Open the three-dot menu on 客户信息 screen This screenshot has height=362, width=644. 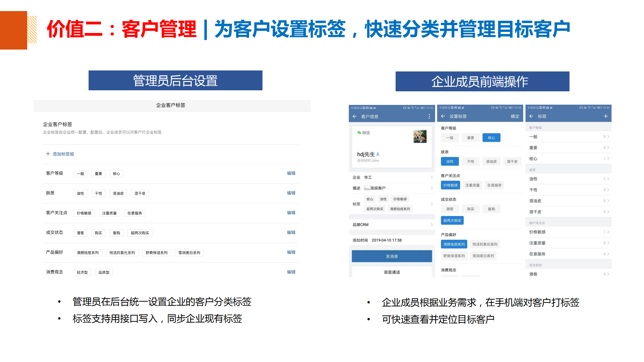tap(429, 116)
